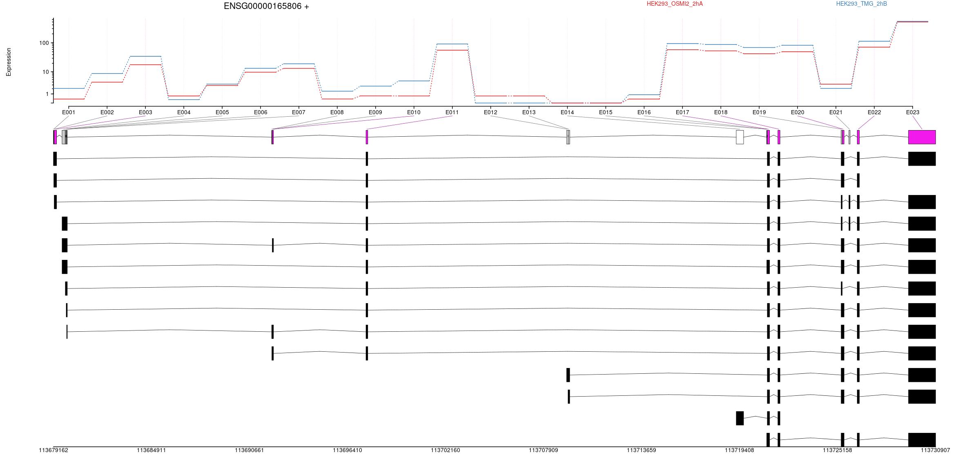
Task: Click genomic coordinate 113696410
Action: pos(347,450)
